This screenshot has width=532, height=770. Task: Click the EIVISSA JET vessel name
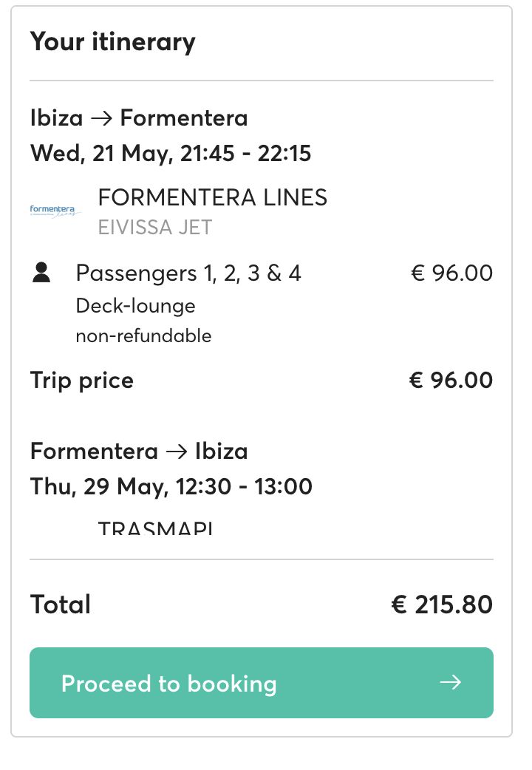click(x=155, y=228)
